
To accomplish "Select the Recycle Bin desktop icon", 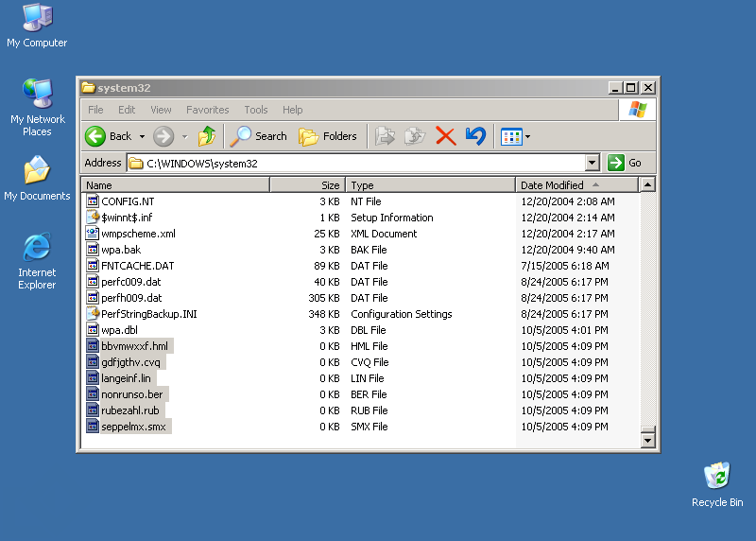I will (x=717, y=476).
